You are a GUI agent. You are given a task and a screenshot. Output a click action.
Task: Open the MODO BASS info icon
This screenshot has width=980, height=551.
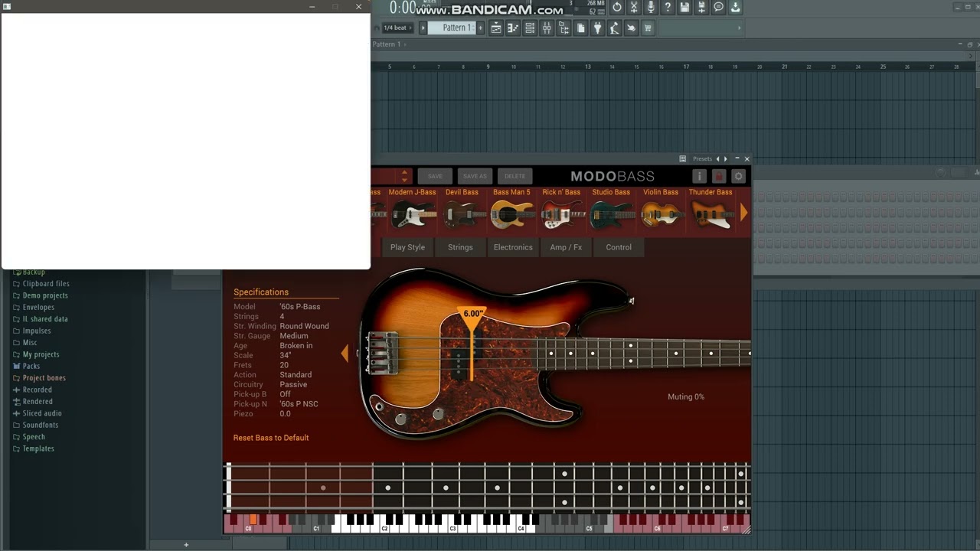pyautogui.click(x=699, y=176)
